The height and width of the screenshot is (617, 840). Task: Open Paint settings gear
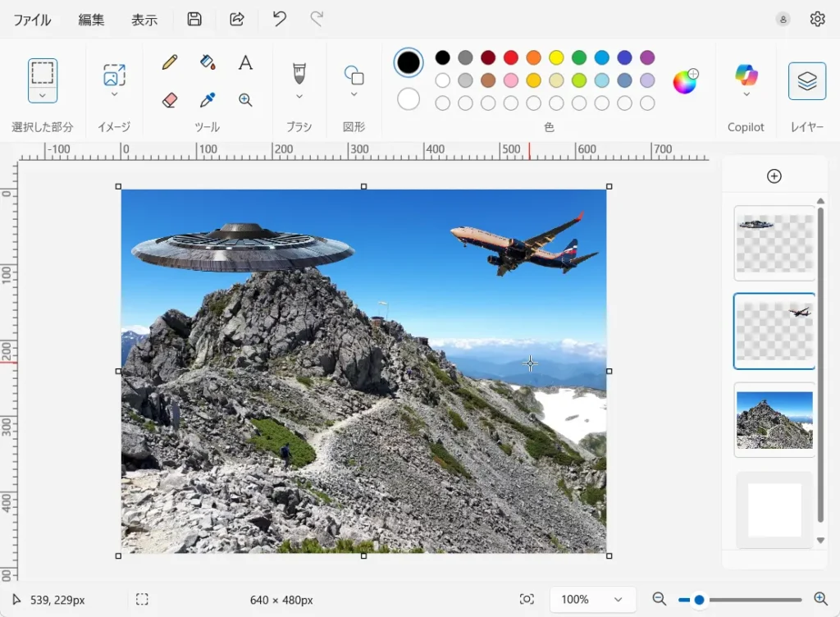click(817, 20)
